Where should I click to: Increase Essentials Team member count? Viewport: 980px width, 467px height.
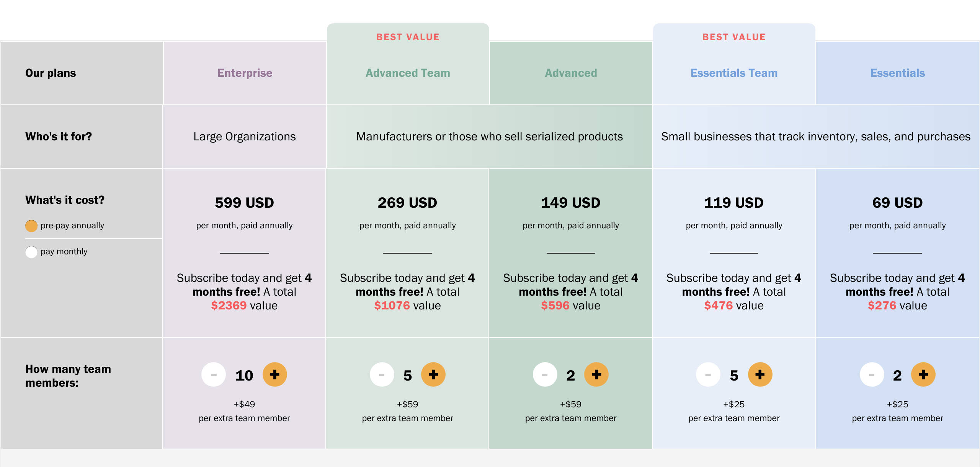[x=760, y=374]
